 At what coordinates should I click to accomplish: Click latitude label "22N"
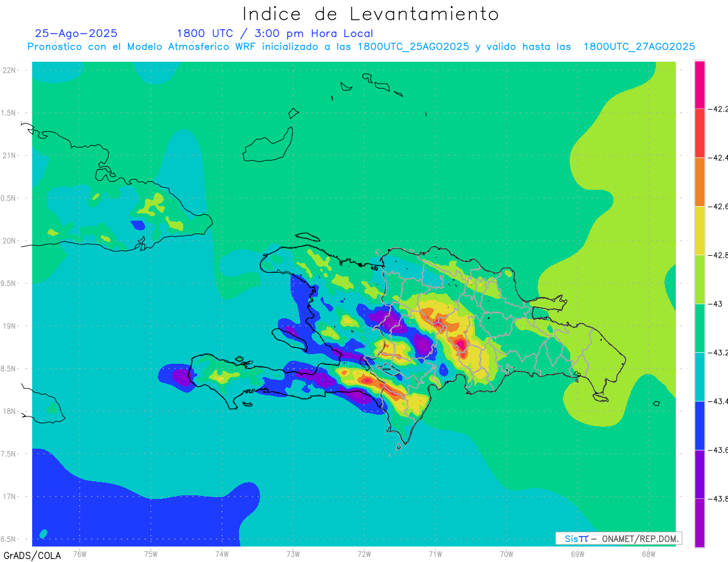[x=8, y=70]
